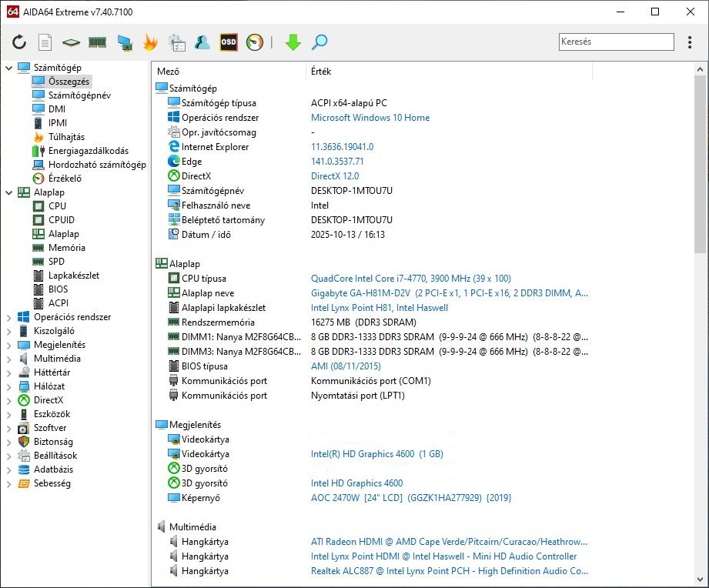The height and width of the screenshot is (588, 709).
Task: Open the checklist settings toolbar icon
Action: [177, 42]
